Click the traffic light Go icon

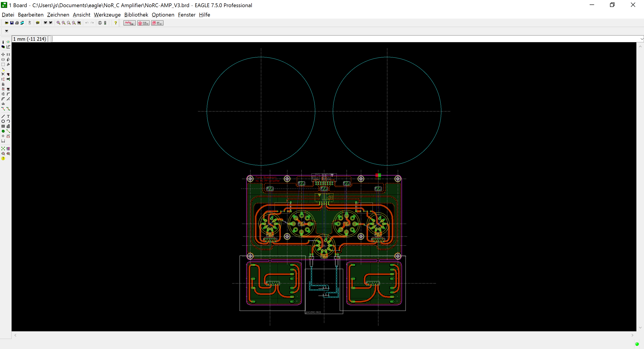pyautogui.click(x=105, y=23)
